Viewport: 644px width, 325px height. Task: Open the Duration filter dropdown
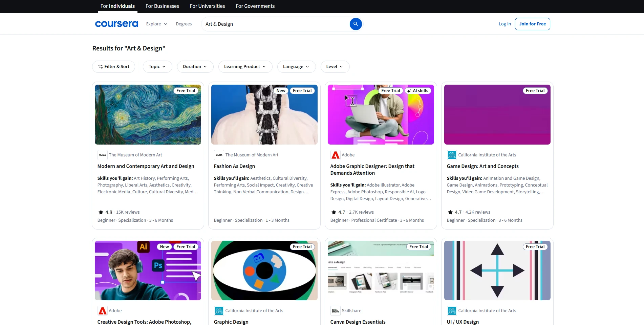[195, 67]
